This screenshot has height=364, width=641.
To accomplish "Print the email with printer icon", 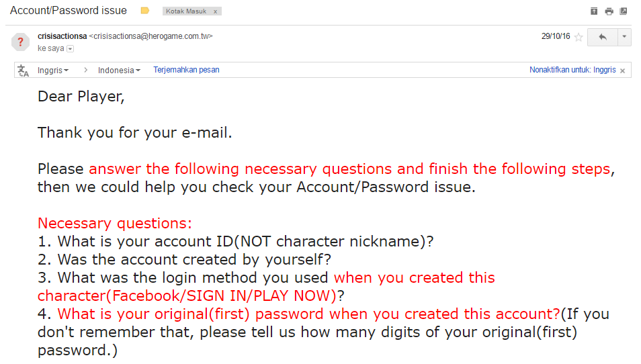I will pyautogui.click(x=609, y=11).
